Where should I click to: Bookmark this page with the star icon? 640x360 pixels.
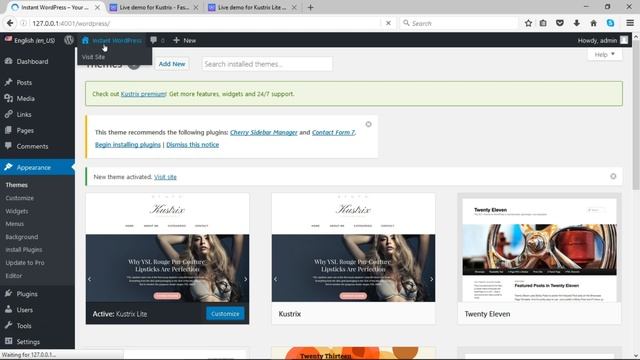point(528,23)
